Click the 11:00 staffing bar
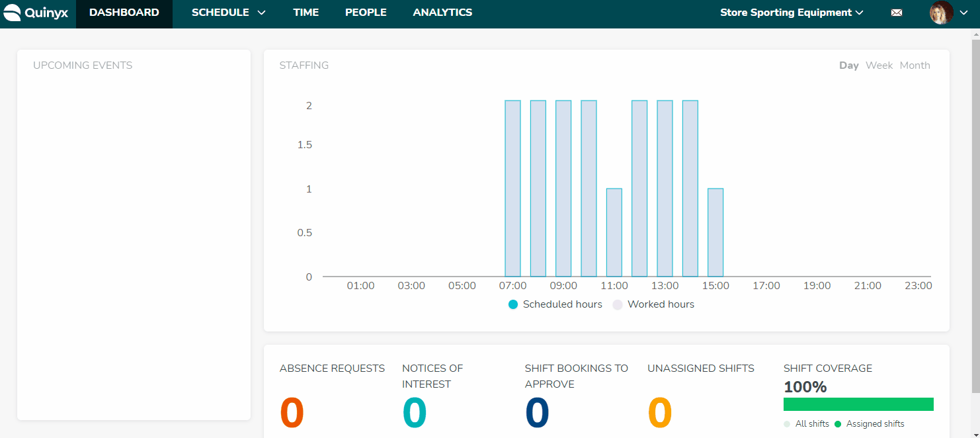Screen dimensions: 980x438 tap(614, 233)
